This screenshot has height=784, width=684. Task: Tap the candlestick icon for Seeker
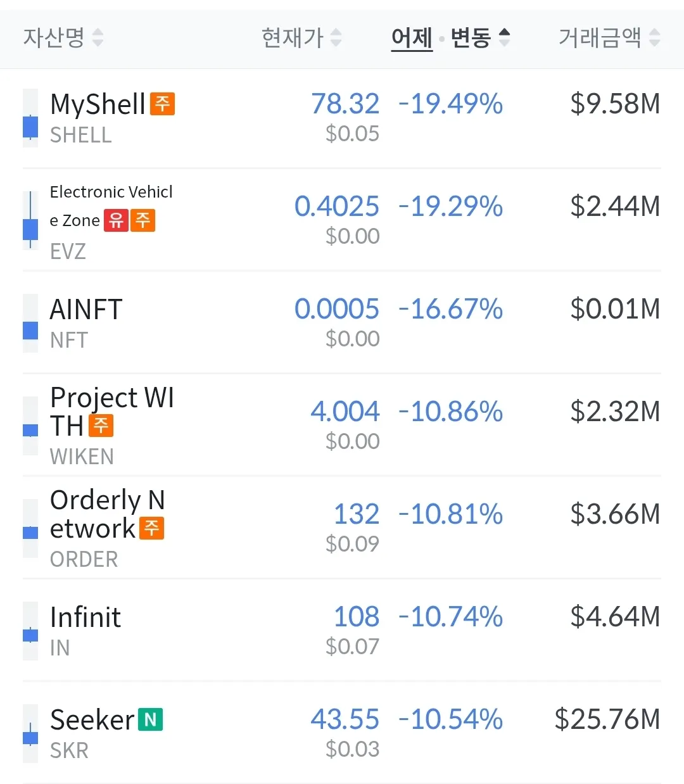point(30,734)
